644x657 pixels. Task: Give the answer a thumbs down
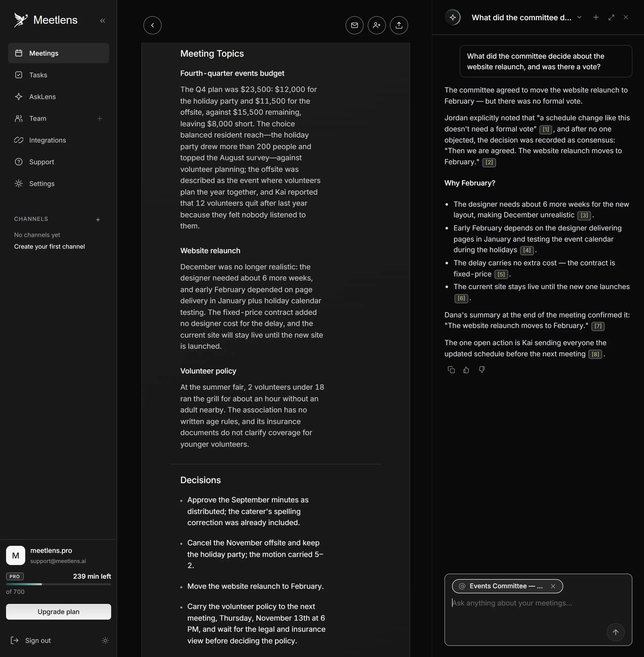[x=482, y=370]
